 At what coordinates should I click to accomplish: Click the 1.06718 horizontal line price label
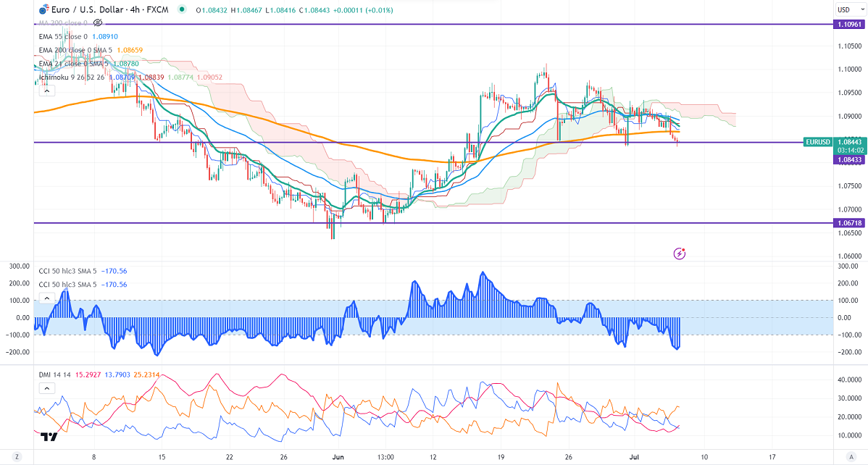[x=849, y=223]
